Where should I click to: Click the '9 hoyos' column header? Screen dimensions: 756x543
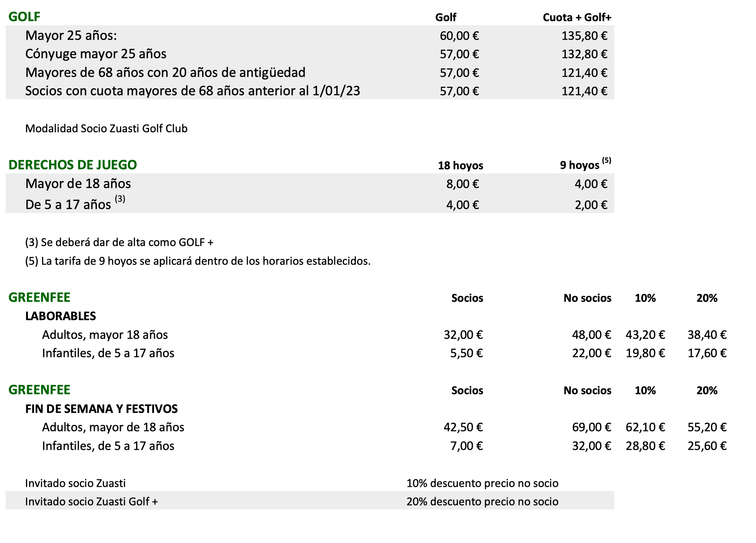tap(579, 165)
